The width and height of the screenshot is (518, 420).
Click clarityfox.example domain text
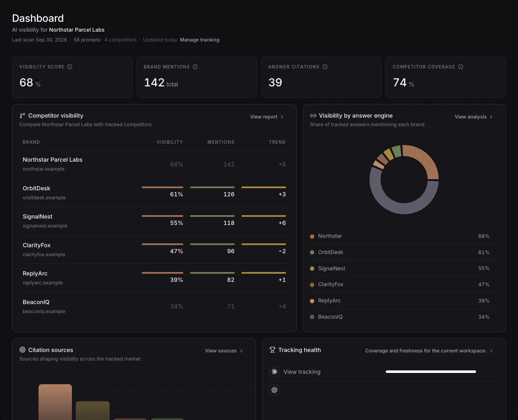[44, 254]
